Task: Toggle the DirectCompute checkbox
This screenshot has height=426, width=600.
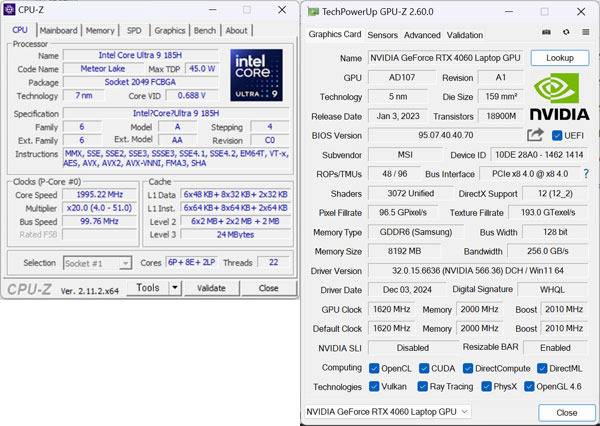Action: (x=468, y=368)
